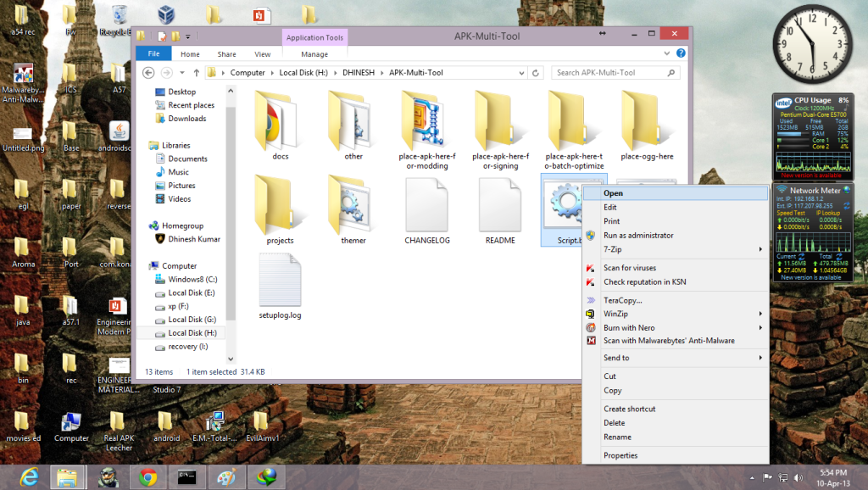
Task: Open the Manage ribbon tab
Action: tap(314, 54)
